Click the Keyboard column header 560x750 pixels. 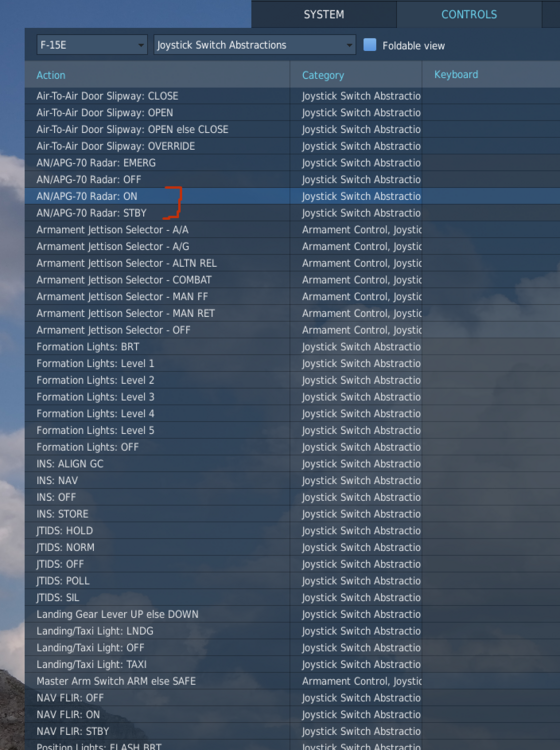tap(456, 75)
